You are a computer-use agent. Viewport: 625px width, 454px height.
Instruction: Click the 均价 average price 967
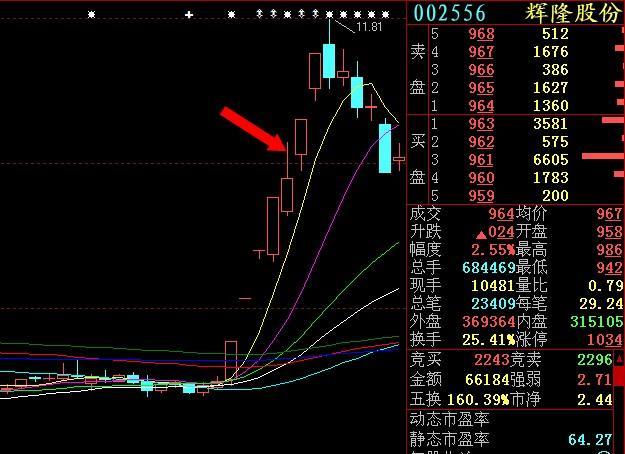(x=608, y=214)
